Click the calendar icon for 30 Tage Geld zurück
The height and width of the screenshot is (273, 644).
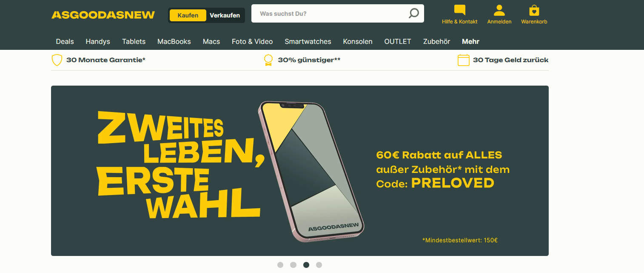pyautogui.click(x=463, y=60)
